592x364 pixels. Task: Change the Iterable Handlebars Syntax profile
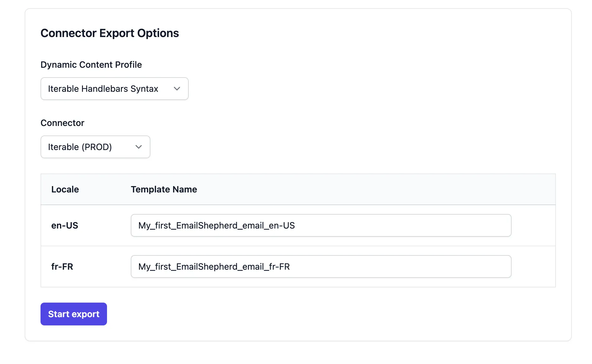(114, 89)
